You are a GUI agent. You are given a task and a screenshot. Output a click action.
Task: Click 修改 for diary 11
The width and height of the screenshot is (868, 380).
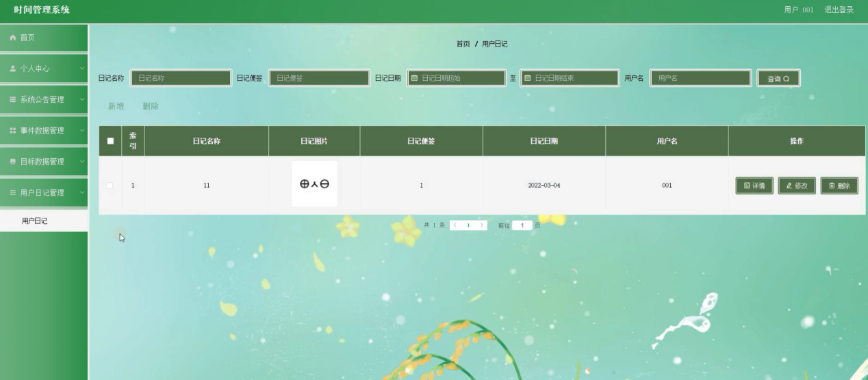tap(797, 186)
